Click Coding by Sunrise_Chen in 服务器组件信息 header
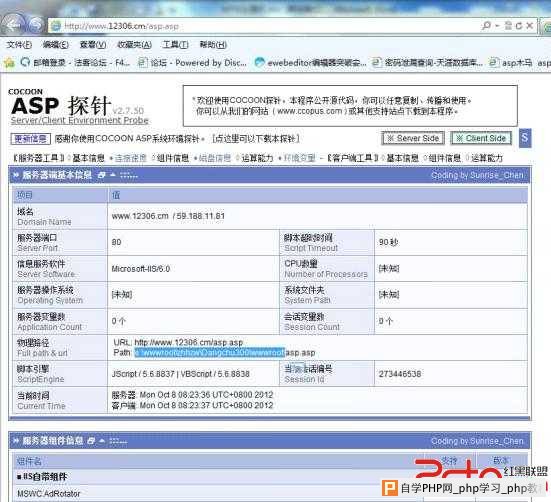This screenshot has width=551, height=502. [x=477, y=441]
